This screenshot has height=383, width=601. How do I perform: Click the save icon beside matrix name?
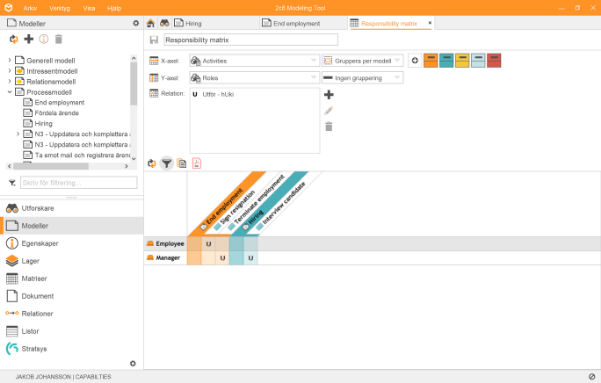coord(154,40)
